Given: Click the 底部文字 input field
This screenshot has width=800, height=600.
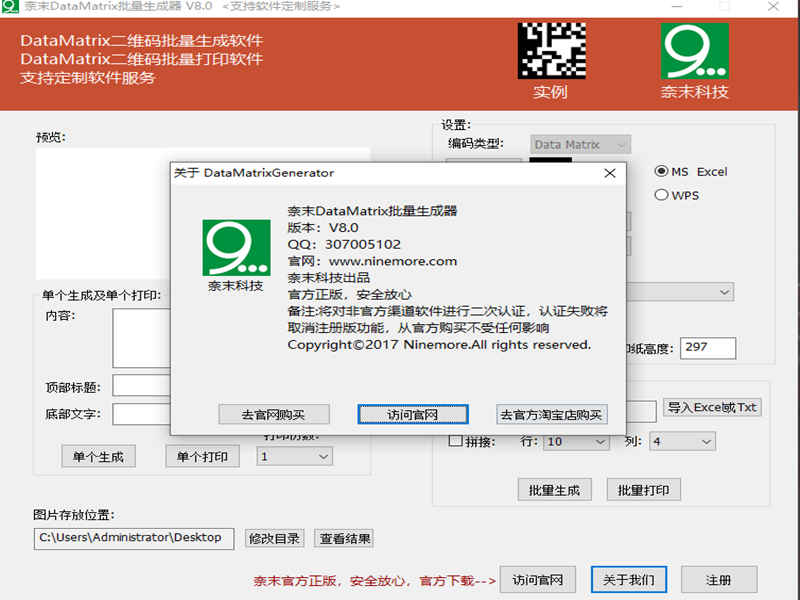Looking at the screenshot, I should pyautogui.click(x=141, y=414).
